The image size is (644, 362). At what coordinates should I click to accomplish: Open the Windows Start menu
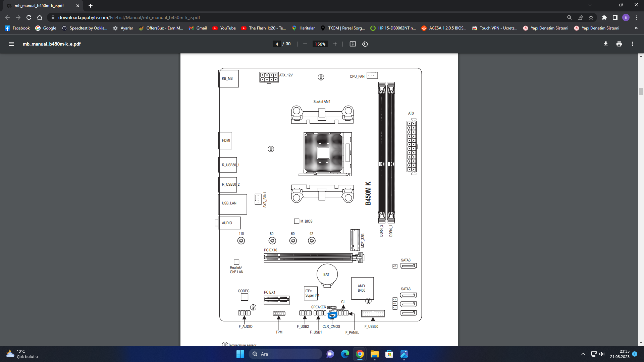pos(240,354)
